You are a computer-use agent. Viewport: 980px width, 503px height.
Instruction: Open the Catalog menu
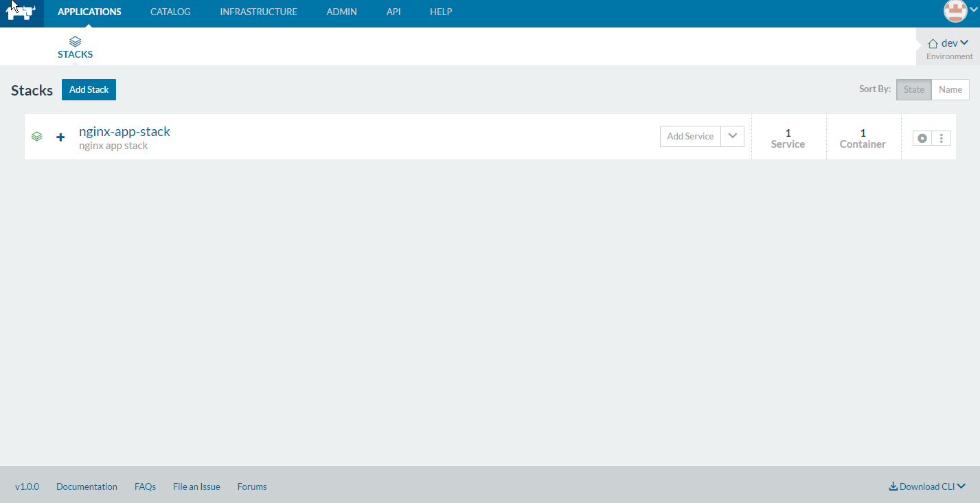click(x=170, y=12)
